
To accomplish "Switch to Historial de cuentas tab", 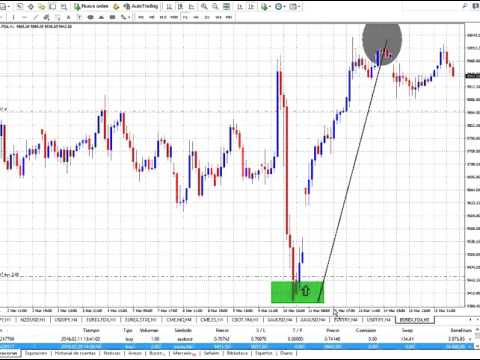I will pos(75,353).
